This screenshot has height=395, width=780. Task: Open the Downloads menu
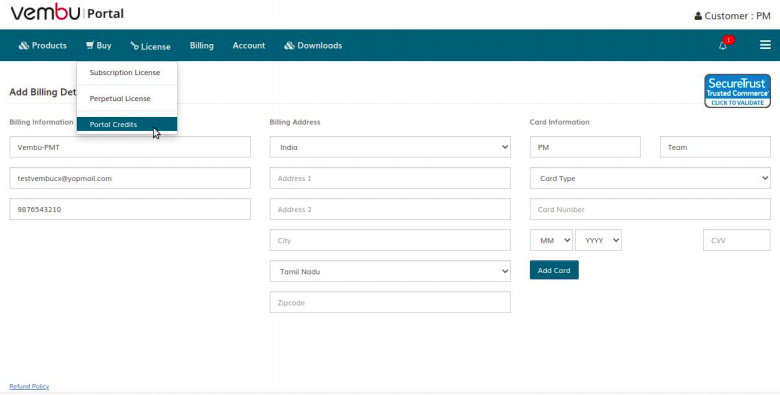[x=313, y=45]
